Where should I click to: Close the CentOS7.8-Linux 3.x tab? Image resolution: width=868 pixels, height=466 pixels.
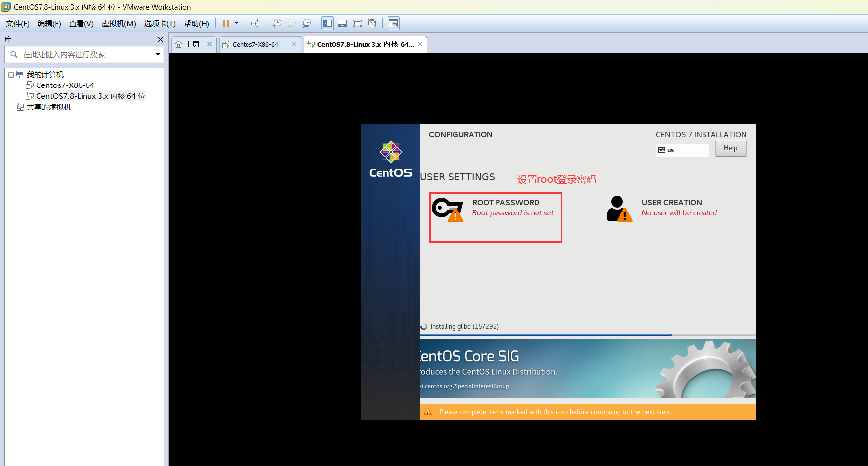point(420,44)
